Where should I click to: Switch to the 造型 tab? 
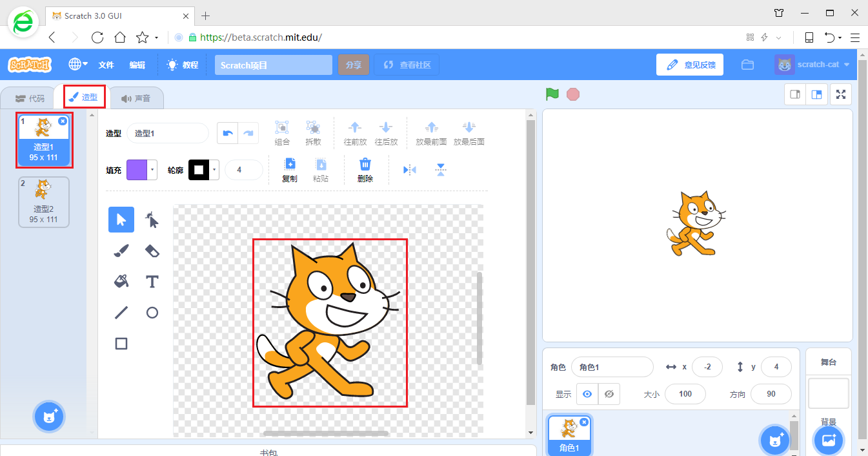[84, 98]
